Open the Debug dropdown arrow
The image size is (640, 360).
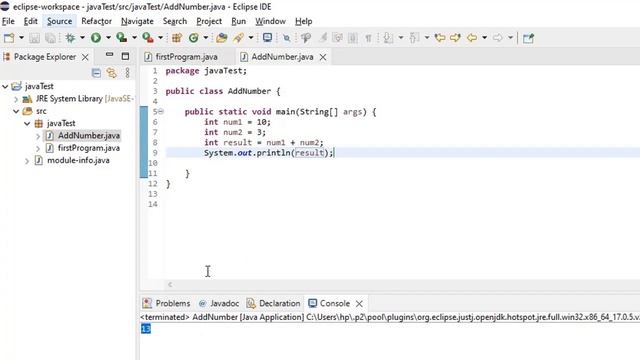click(x=82, y=38)
